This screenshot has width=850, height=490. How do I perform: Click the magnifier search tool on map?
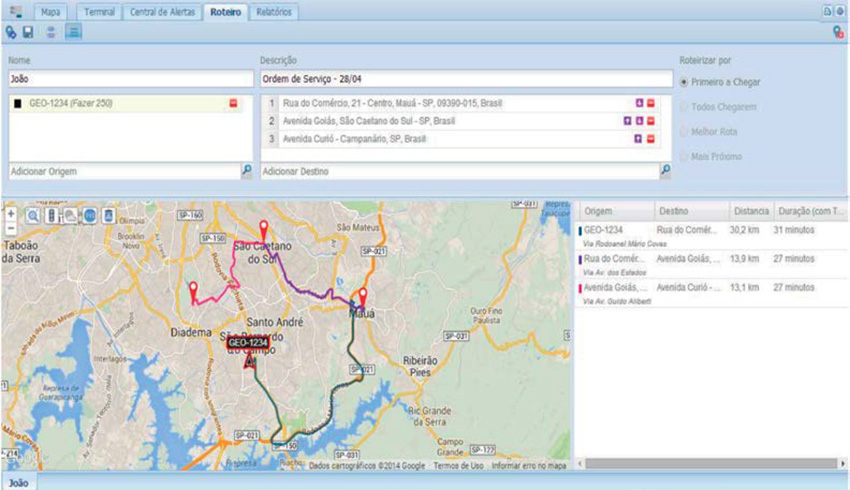pyautogui.click(x=33, y=216)
